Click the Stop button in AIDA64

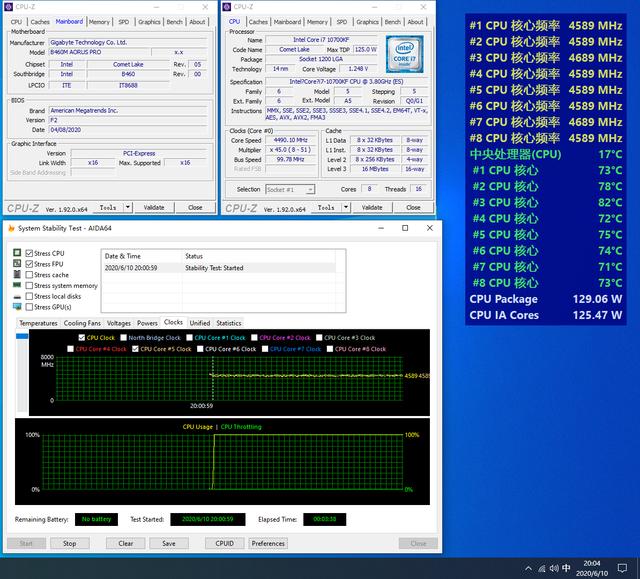(70, 543)
